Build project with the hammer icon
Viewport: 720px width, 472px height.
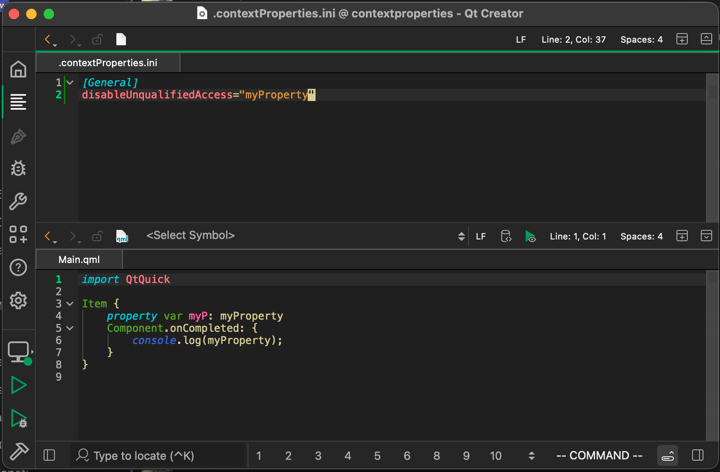point(18,451)
